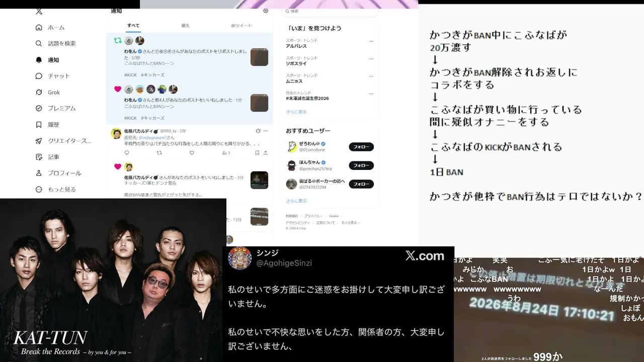Share 佐藤バカルディ's reply
Screen dimensions: 644x362
click(x=266, y=153)
